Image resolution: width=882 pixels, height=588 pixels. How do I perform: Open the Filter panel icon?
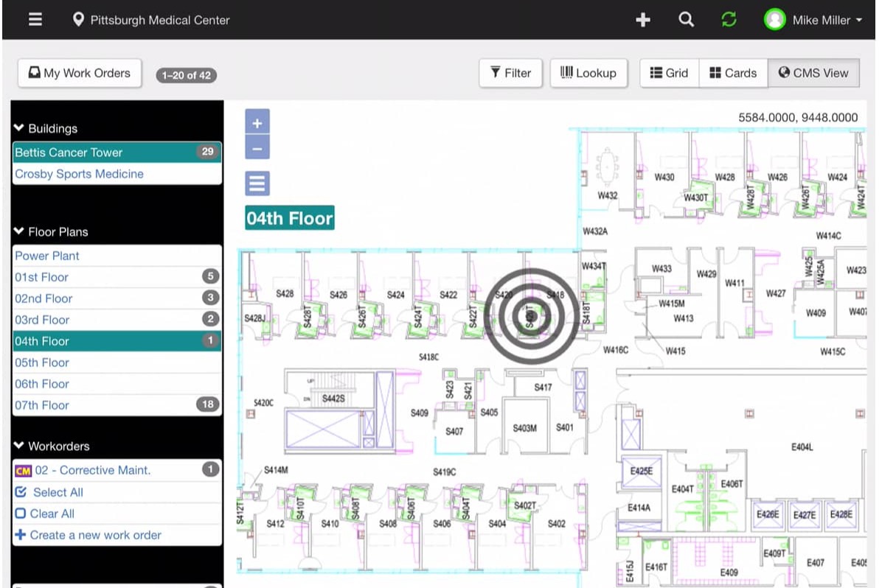click(496, 72)
